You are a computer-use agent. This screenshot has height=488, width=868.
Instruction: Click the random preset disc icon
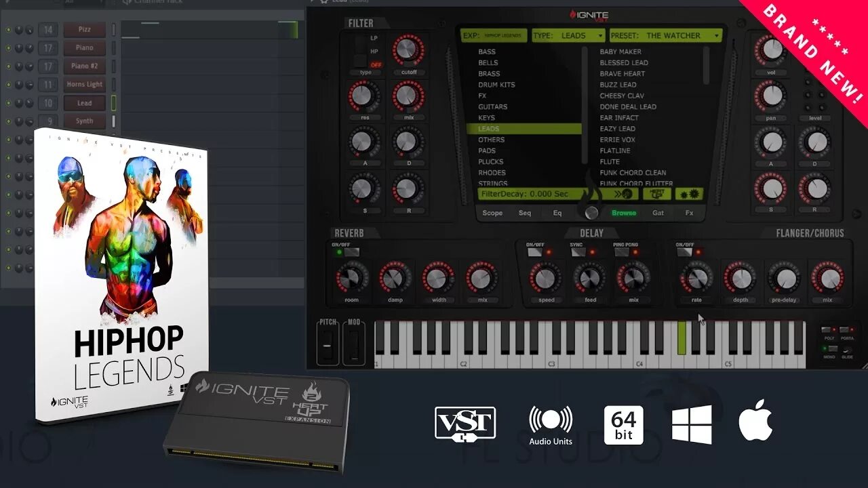click(x=627, y=194)
